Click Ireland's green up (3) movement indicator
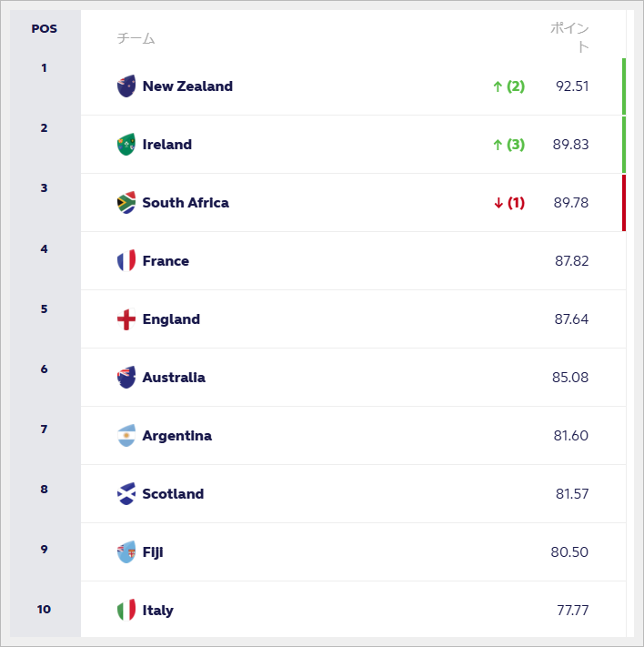 click(508, 145)
